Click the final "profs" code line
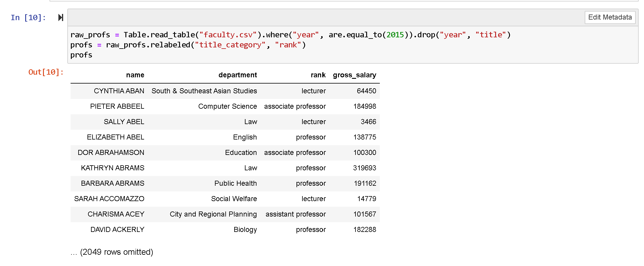Image resolution: width=644 pixels, height=266 pixels. (x=81, y=55)
